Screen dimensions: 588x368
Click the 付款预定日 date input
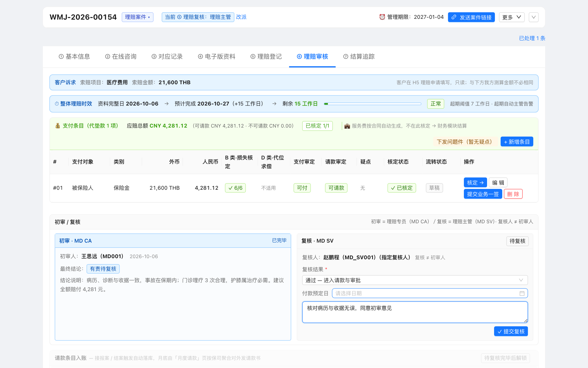coord(430,293)
